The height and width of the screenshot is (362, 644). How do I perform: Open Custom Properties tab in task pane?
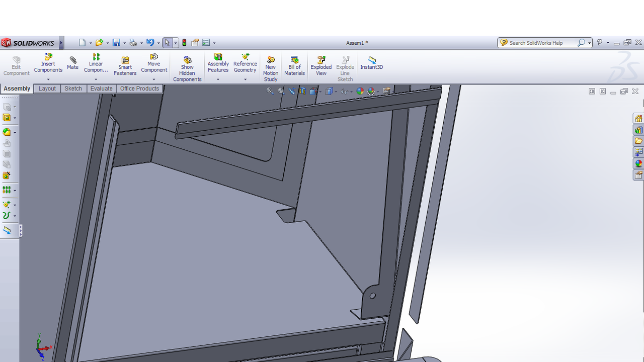point(638,175)
